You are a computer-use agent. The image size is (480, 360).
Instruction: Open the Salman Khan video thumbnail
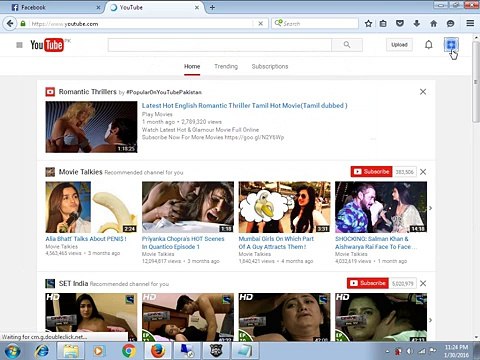click(x=381, y=207)
